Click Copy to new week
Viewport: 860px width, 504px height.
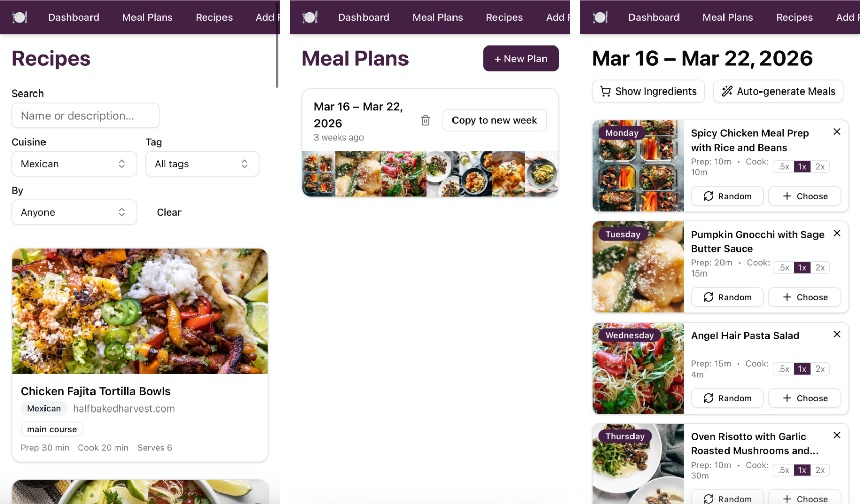coord(494,120)
